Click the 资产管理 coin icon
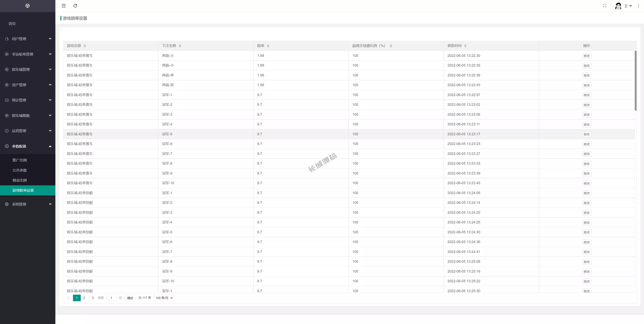 coord(7,85)
